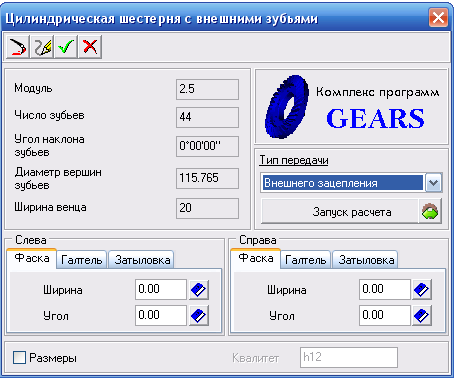Screen dimensions: 456x380
Task: Click the Угол наклона зубьев field
Action: coord(207,146)
